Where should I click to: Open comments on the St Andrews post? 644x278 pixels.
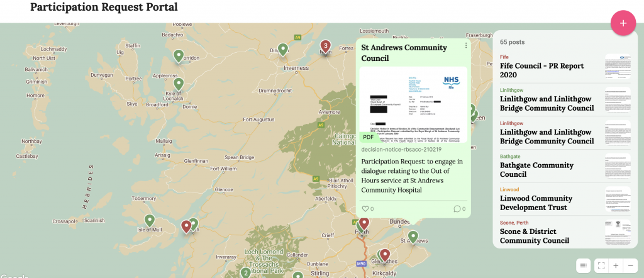pos(457,209)
